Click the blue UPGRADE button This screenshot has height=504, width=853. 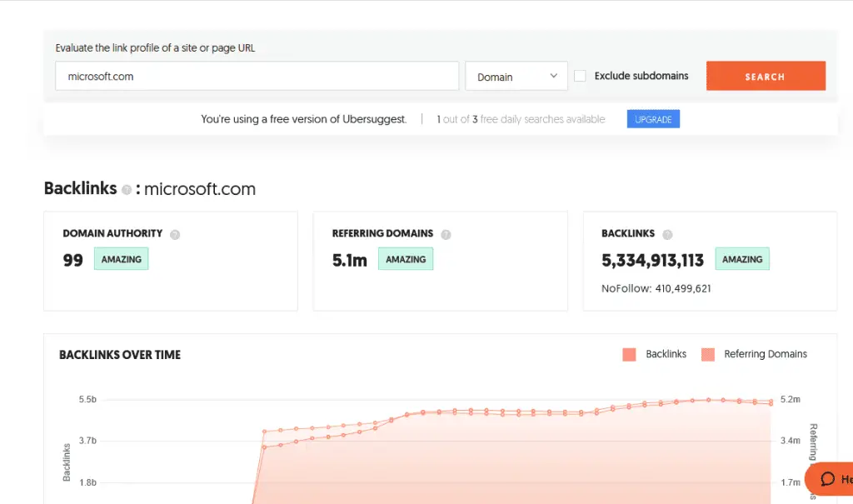click(653, 119)
